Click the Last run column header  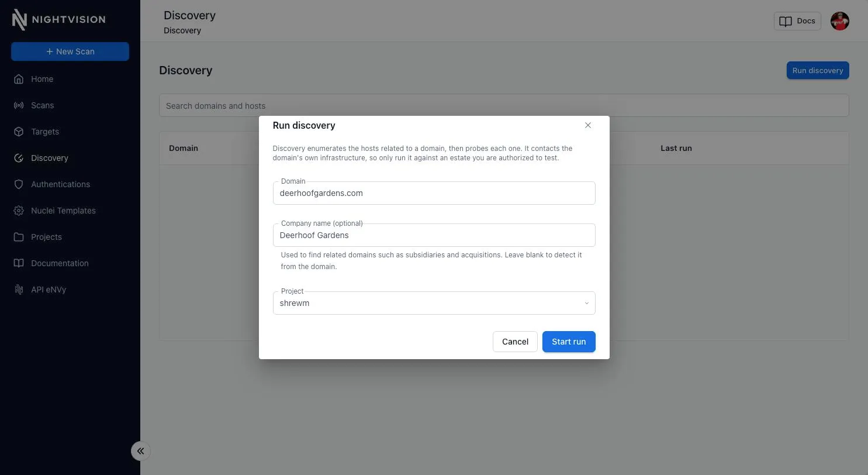[676, 148]
